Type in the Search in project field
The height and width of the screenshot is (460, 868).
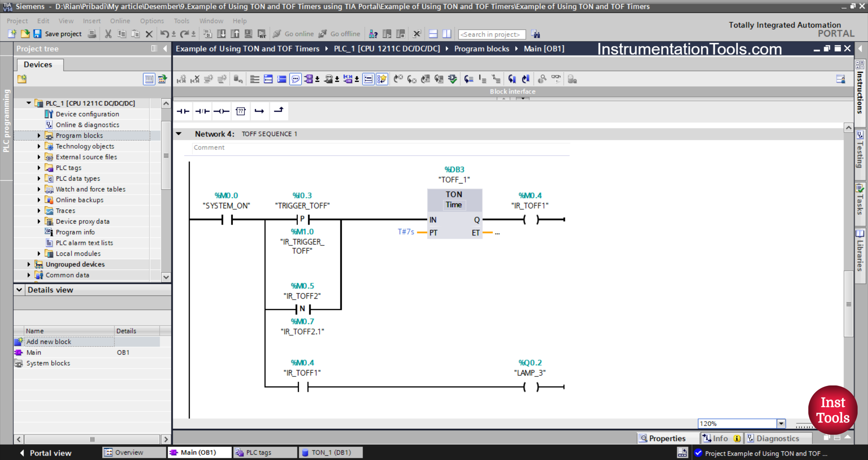(492, 34)
